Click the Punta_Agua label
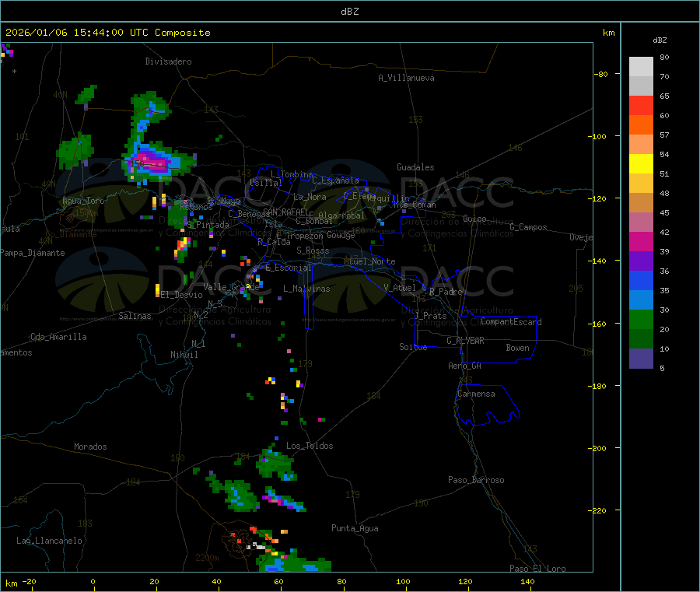 point(355,528)
